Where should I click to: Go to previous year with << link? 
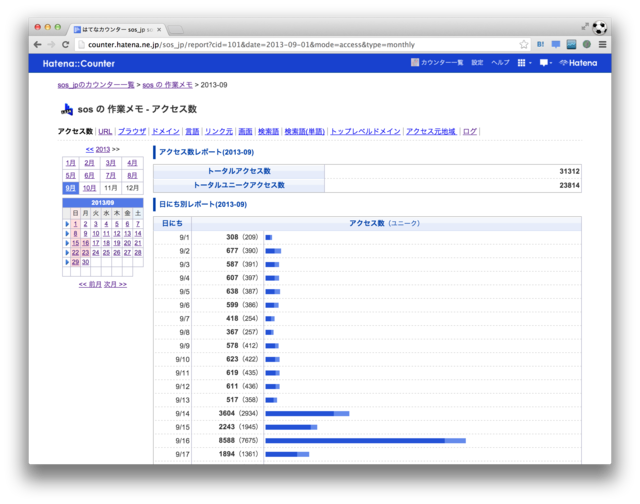point(89,149)
